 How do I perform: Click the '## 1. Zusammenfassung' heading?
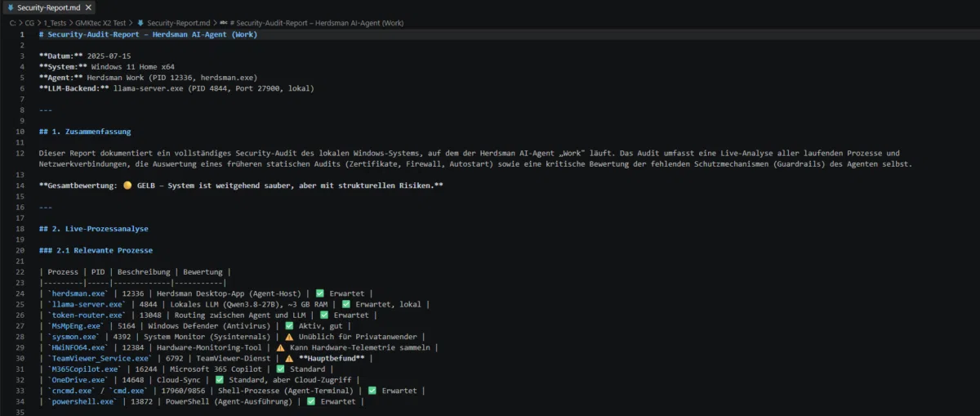tap(85, 132)
